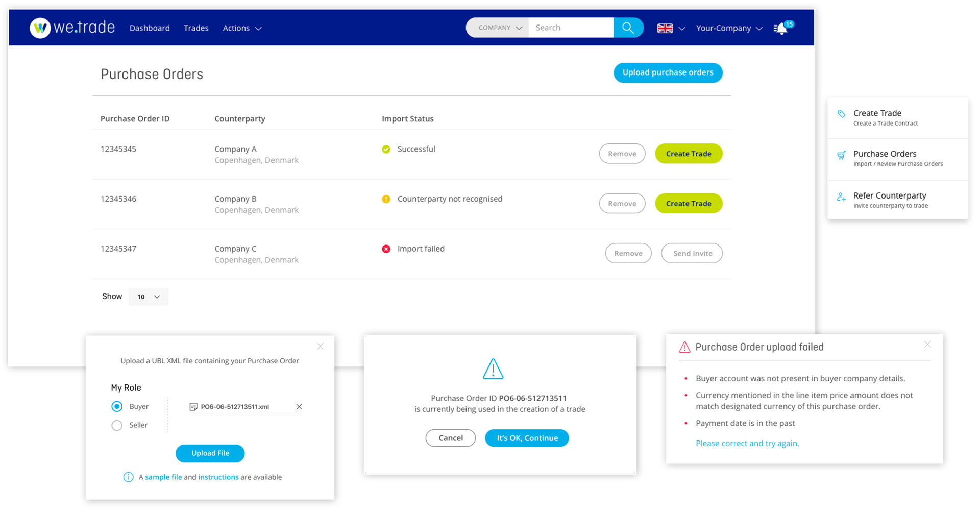Click the Import Status column header
This screenshot has width=980, height=515.
(x=408, y=119)
